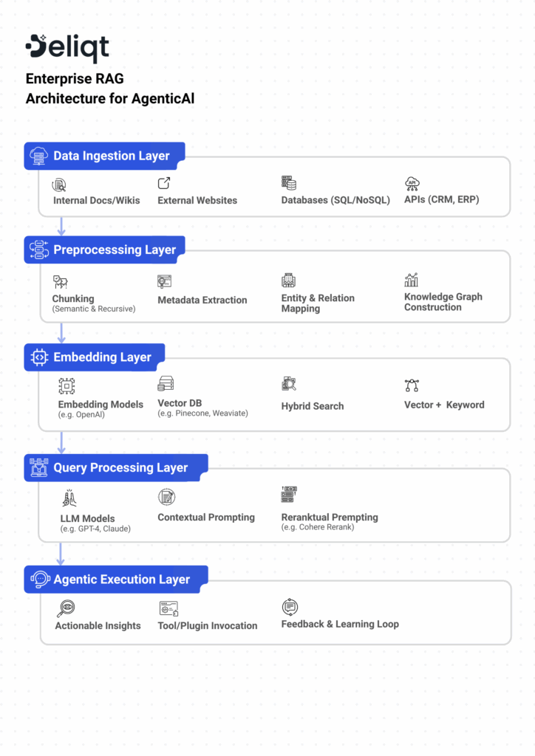
Task: Click the Databases (SQL/NoSQL) icon
Action: [288, 183]
